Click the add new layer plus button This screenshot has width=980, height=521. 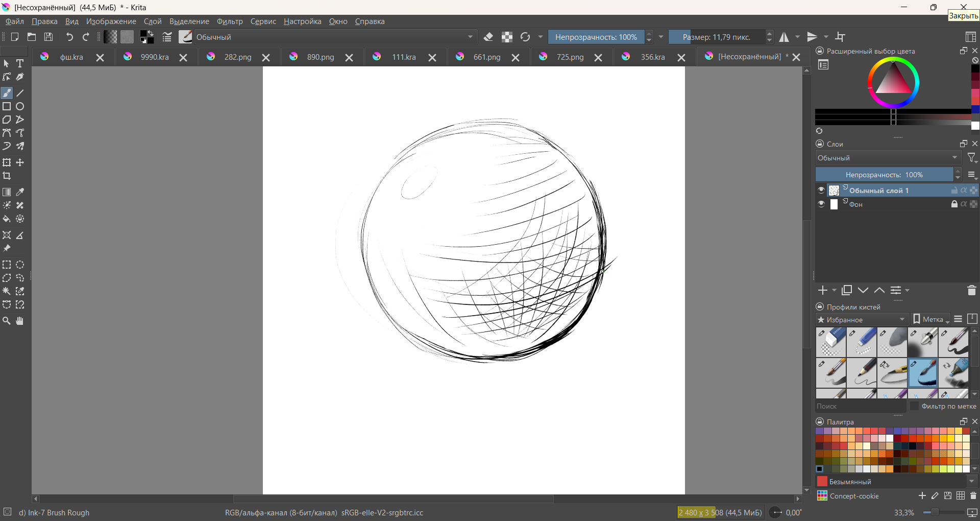tap(822, 291)
